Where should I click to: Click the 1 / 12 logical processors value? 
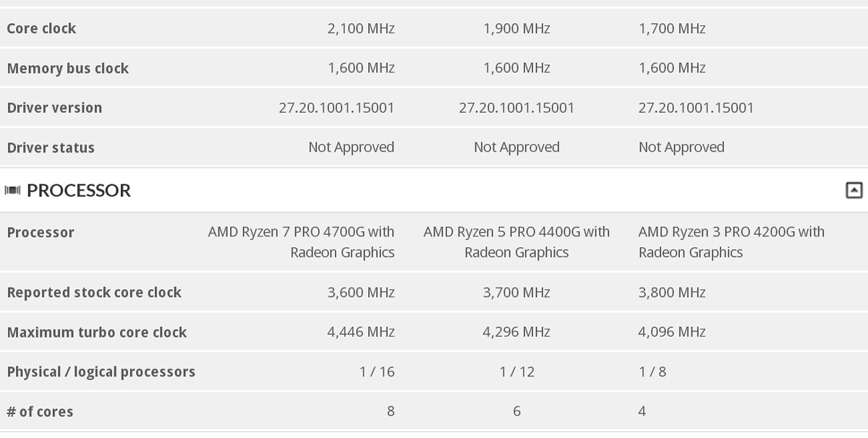point(516,372)
